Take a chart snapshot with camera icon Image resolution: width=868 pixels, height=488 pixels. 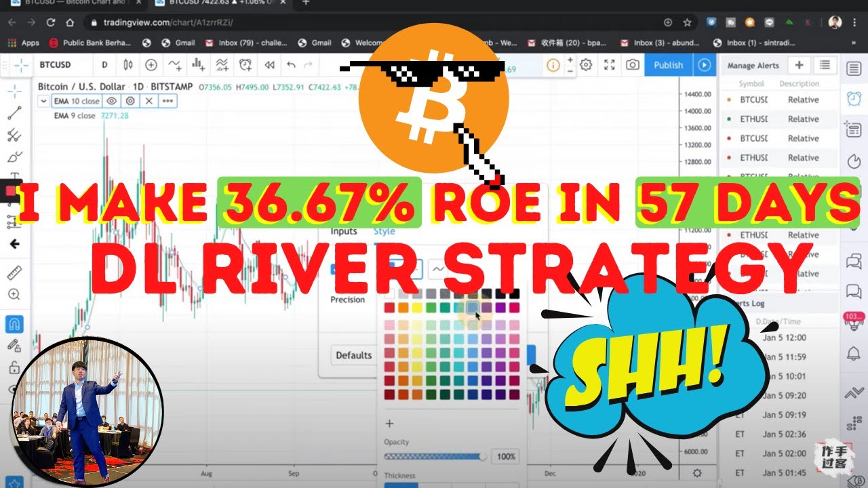pos(632,65)
